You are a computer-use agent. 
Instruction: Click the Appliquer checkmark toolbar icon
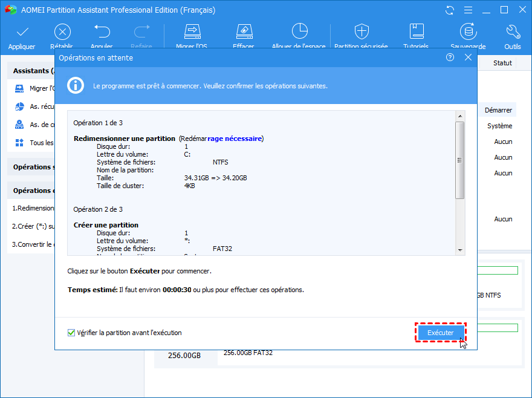(22, 32)
